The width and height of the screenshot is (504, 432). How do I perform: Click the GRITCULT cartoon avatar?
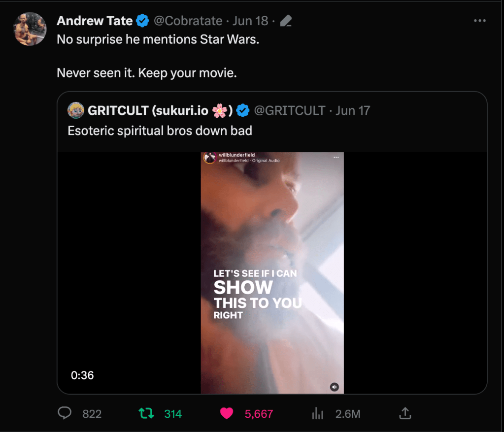(76, 110)
